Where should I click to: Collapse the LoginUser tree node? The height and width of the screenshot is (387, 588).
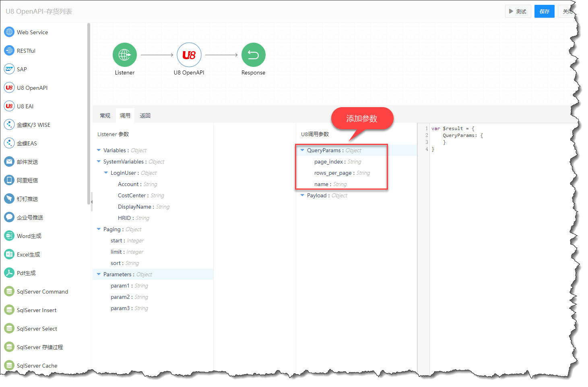[x=106, y=173]
